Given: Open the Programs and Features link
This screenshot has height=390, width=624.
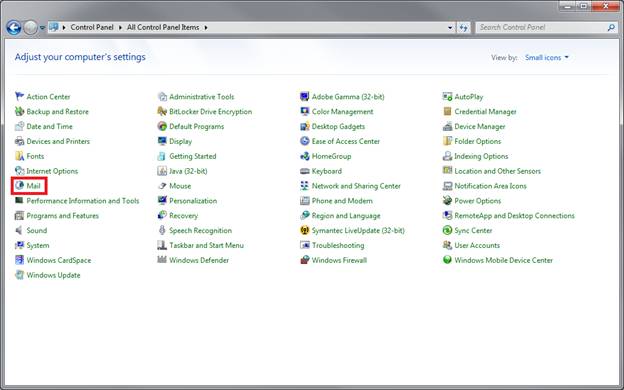Looking at the screenshot, I should point(62,216).
